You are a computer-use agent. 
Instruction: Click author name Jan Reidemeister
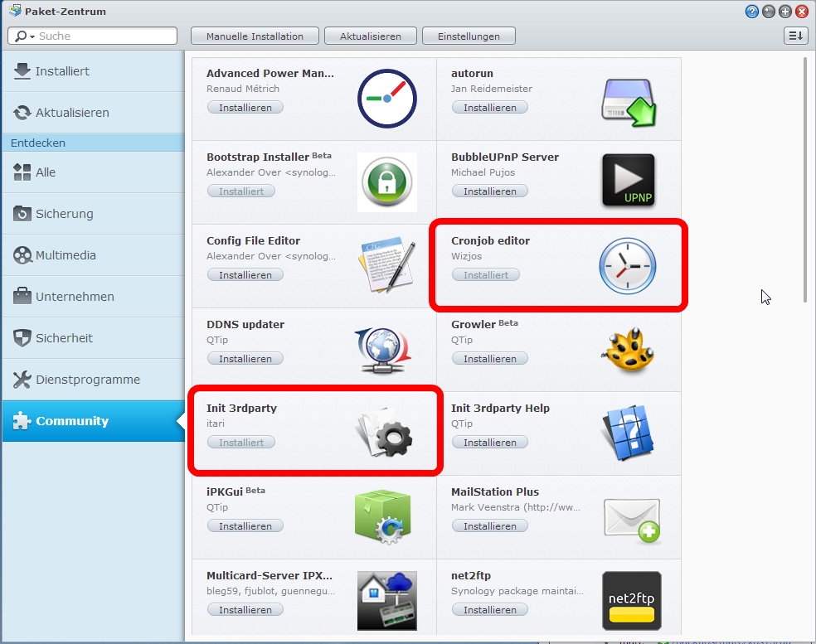491,89
